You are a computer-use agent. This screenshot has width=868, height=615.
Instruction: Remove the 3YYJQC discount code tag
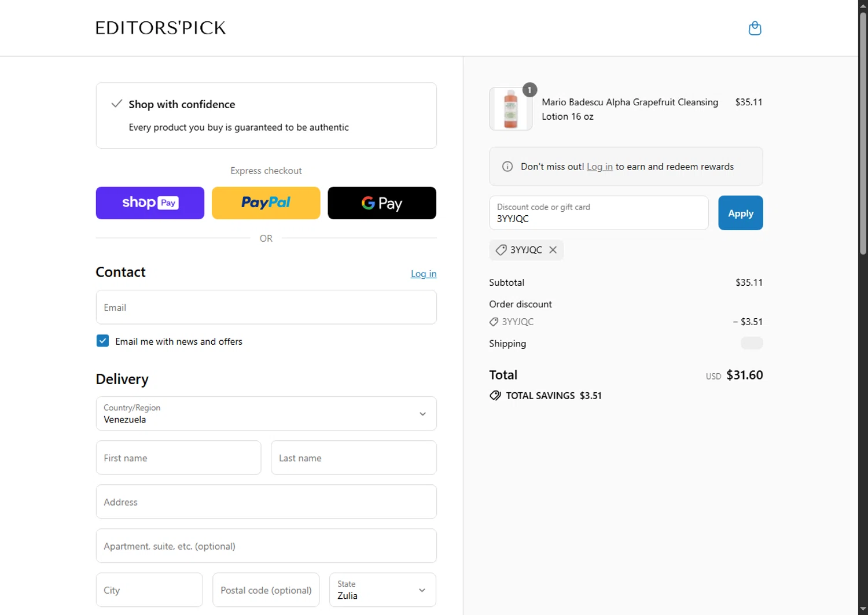pos(553,250)
